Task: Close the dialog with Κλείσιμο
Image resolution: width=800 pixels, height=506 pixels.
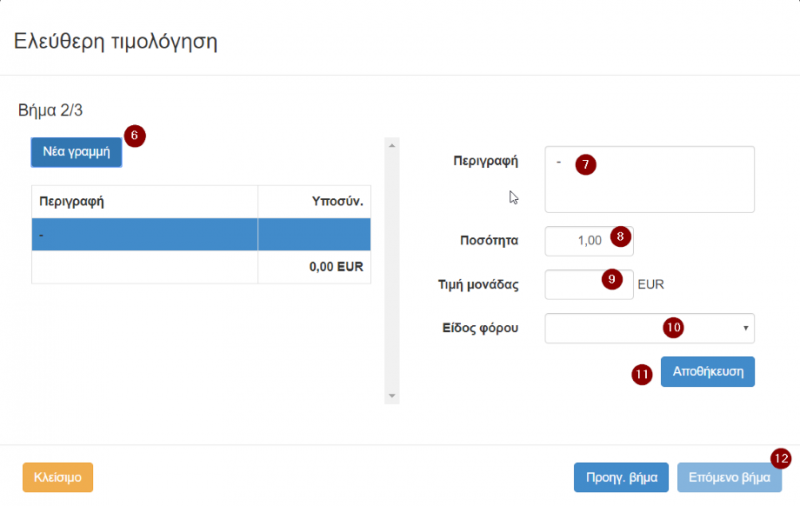Action: point(57,477)
